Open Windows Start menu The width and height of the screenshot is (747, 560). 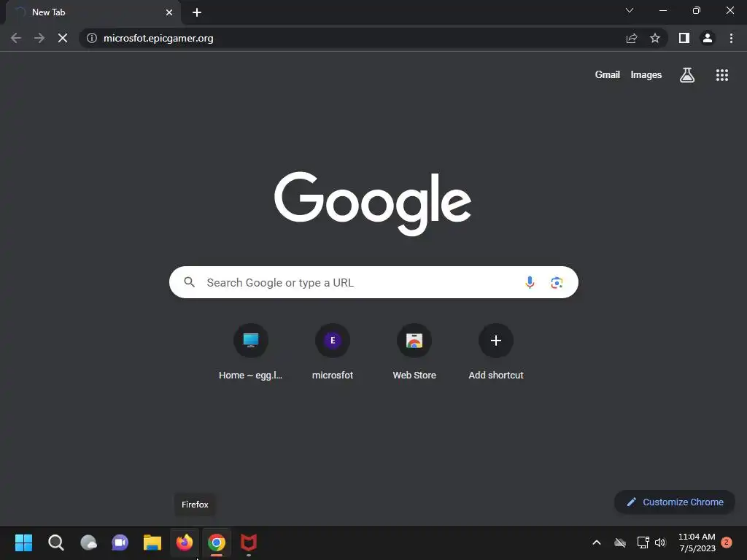(23, 542)
